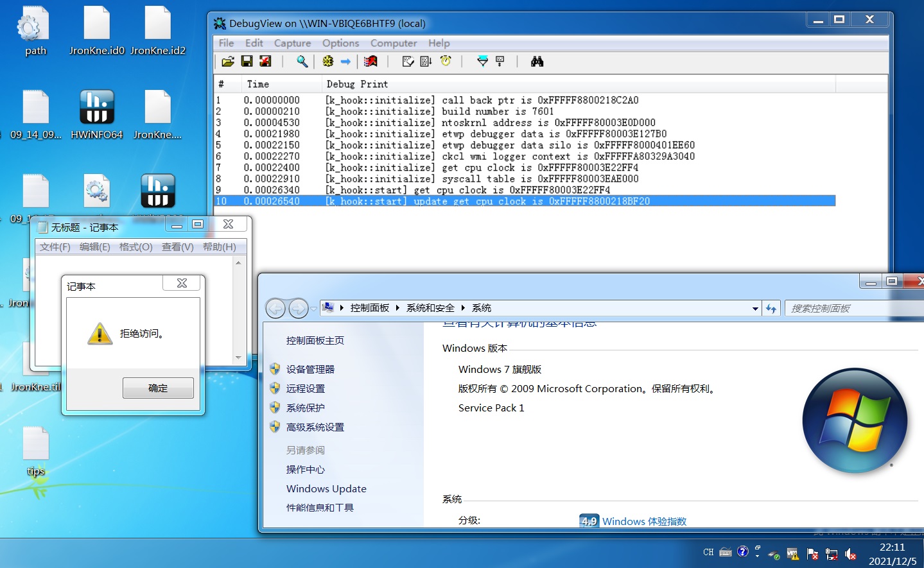Select the HWiNFO64 desktop icon
Screen dimensions: 924x568
[x=97, y=115]
